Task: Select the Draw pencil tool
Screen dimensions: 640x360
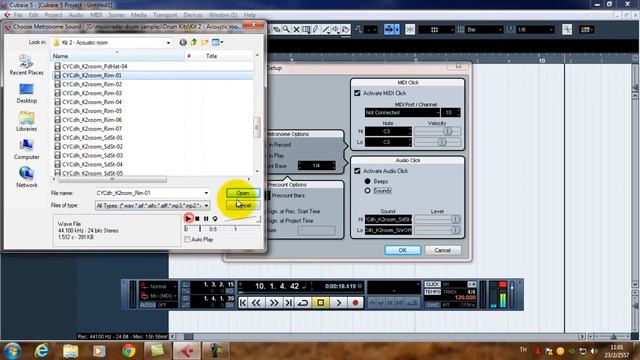Action: pyautogui.click(x=316, y=29)
